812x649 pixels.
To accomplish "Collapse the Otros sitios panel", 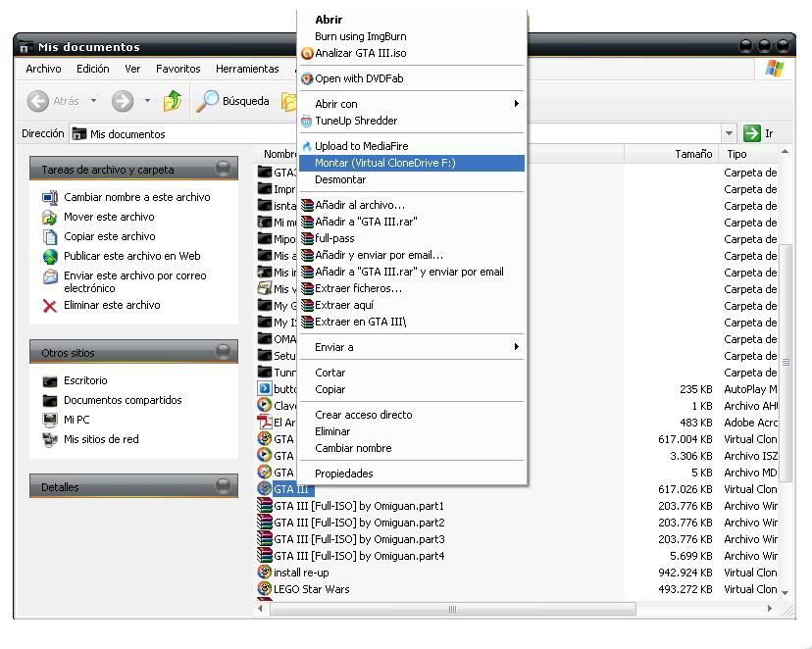I will [224, 351].
